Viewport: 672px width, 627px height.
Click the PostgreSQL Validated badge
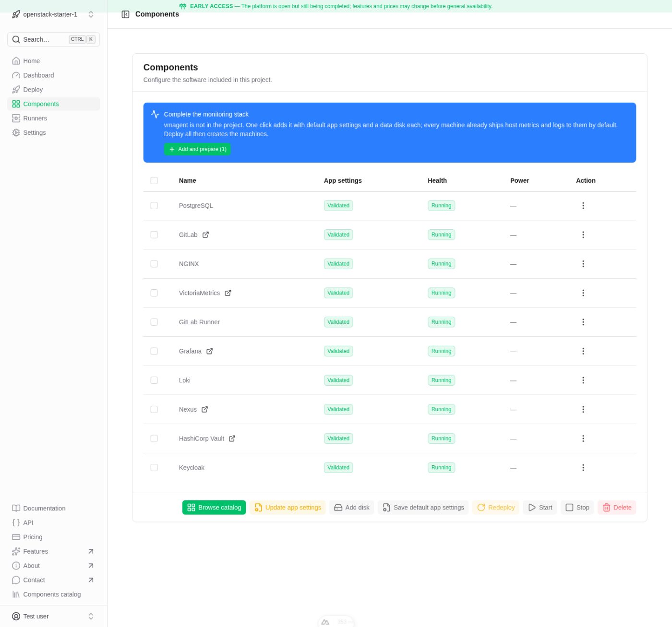pyautogui.click(x=338, y=206)
